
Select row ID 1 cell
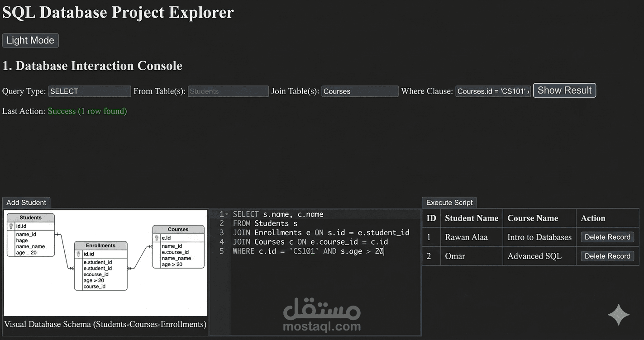431,237
